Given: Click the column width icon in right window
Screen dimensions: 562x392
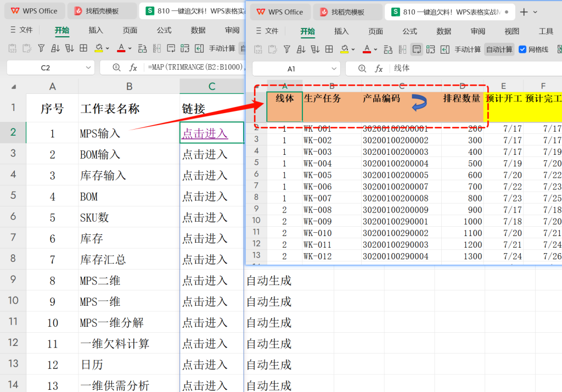Looking at the screenshot, I should point(402,49).
